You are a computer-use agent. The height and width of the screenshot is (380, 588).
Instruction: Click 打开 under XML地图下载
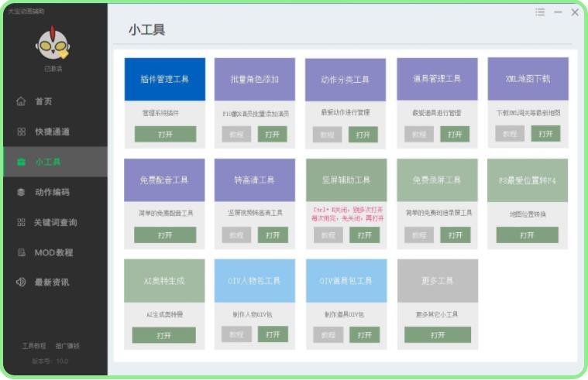tap(545, 134)
